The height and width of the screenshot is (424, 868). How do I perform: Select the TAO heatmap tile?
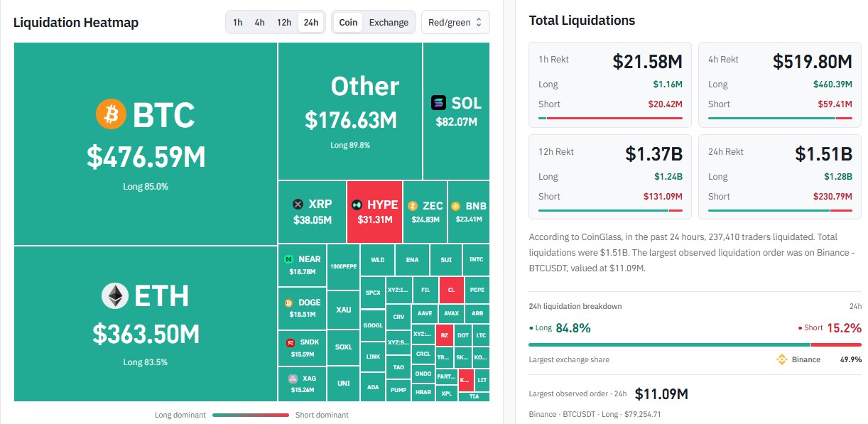(398, 367)
